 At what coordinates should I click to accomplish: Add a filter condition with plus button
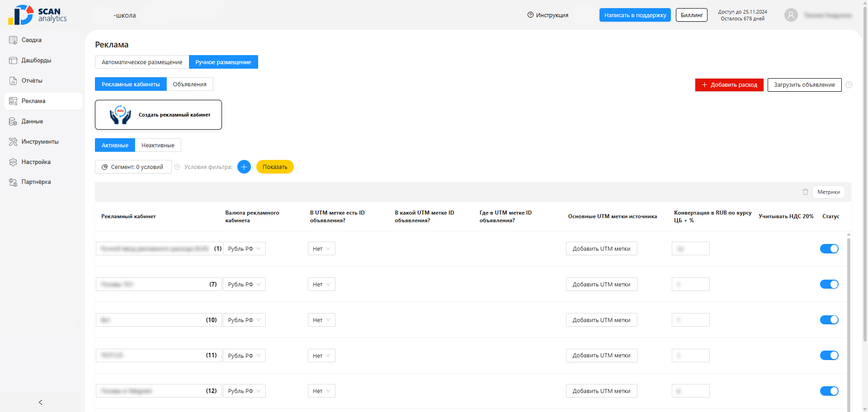point(244,167)
